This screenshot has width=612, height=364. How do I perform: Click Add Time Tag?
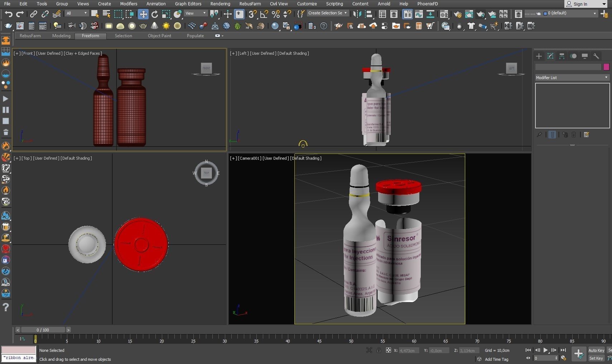pyautogui.click(x=496, y=359)
